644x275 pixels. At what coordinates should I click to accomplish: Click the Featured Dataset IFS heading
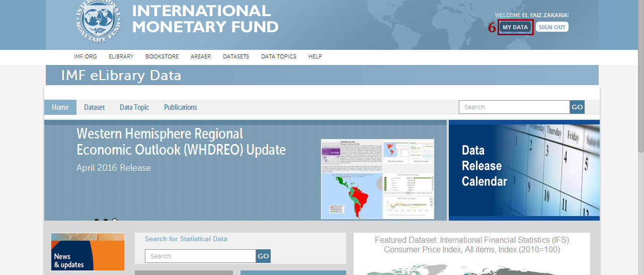(472, 245)
